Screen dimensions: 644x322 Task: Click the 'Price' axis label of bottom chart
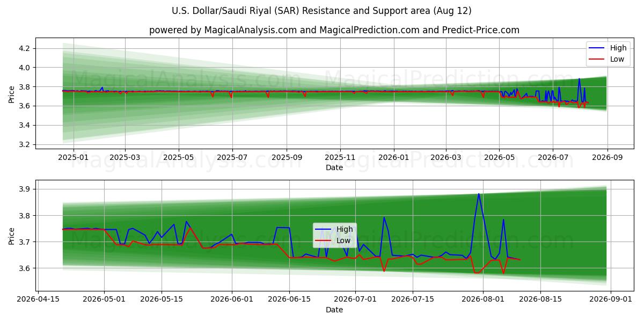click(x=11, y=236)
